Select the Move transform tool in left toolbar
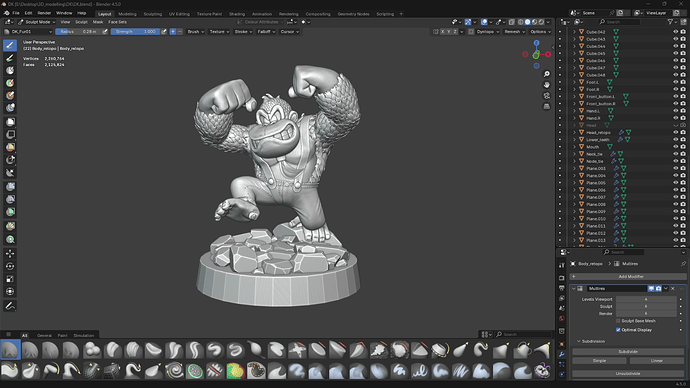The height and width of the screenshot is (388, 690). [10, 253]
